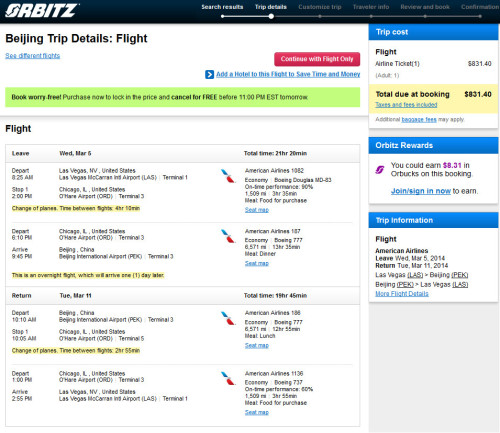Select the Trip details progress step marker
Screen dimensions: 500x433
click(x=271, y=16)
